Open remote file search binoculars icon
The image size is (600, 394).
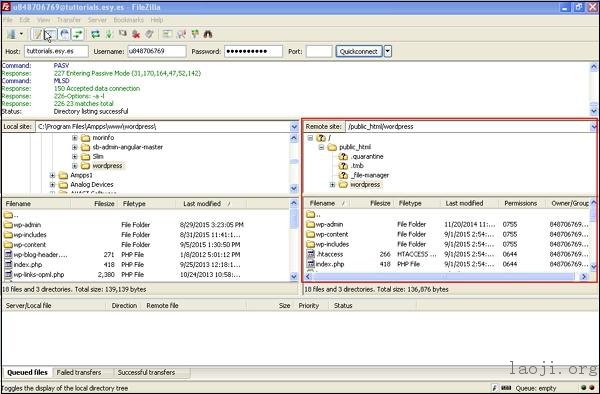(208, 34)
